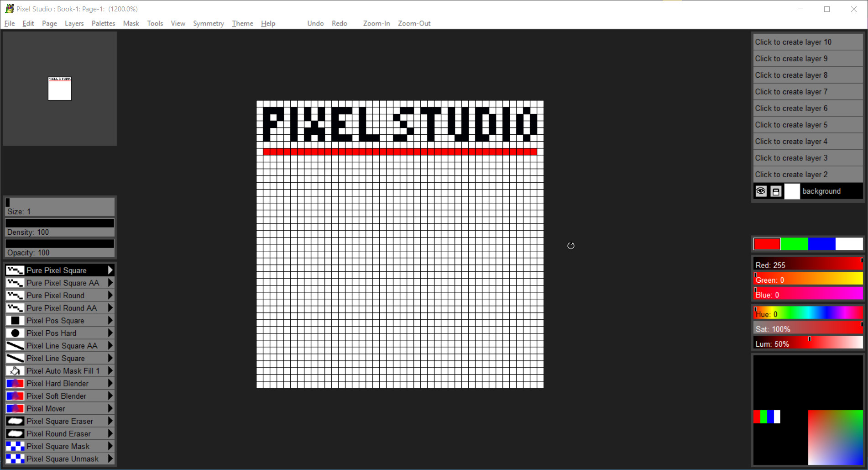Screen dimensions: 868x470
Task: Pick the Pixel Round Eraser icon
Action: tap(15, 433)
